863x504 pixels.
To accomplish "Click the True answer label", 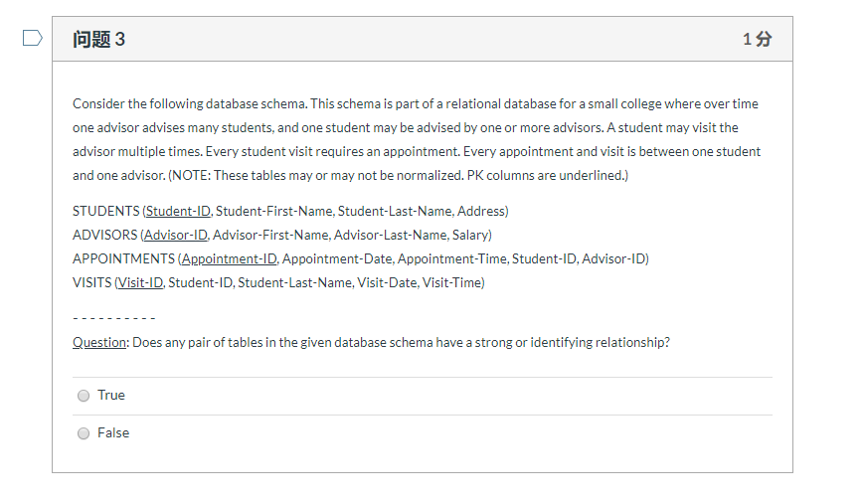I will 111,395.
